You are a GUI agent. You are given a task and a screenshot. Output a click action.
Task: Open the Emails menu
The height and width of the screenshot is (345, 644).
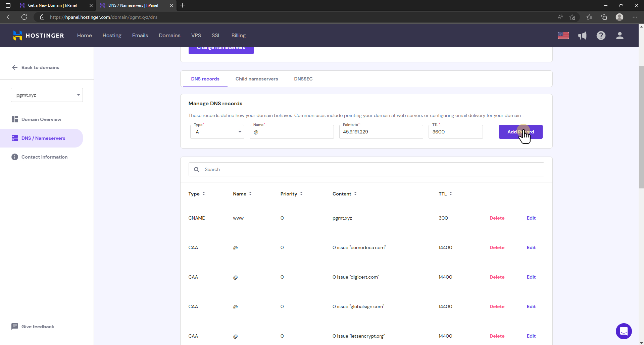click(x=140, y=36)
